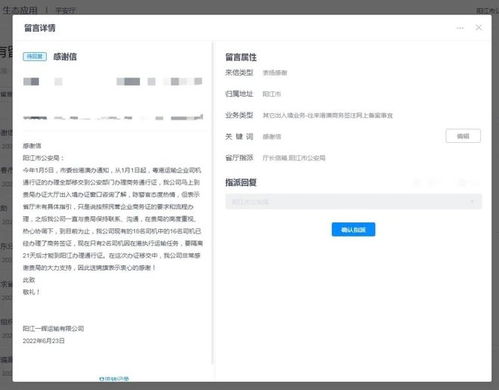The width and height of the screenshot is (499, 390).
Task: Select the 感谢信 message title
Action: (x=65, y=57)
